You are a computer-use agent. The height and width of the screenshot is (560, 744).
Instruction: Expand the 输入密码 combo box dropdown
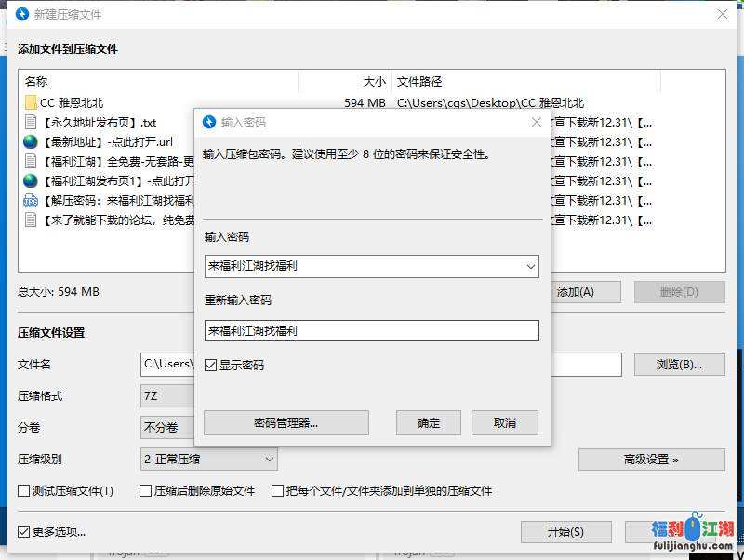530,267
